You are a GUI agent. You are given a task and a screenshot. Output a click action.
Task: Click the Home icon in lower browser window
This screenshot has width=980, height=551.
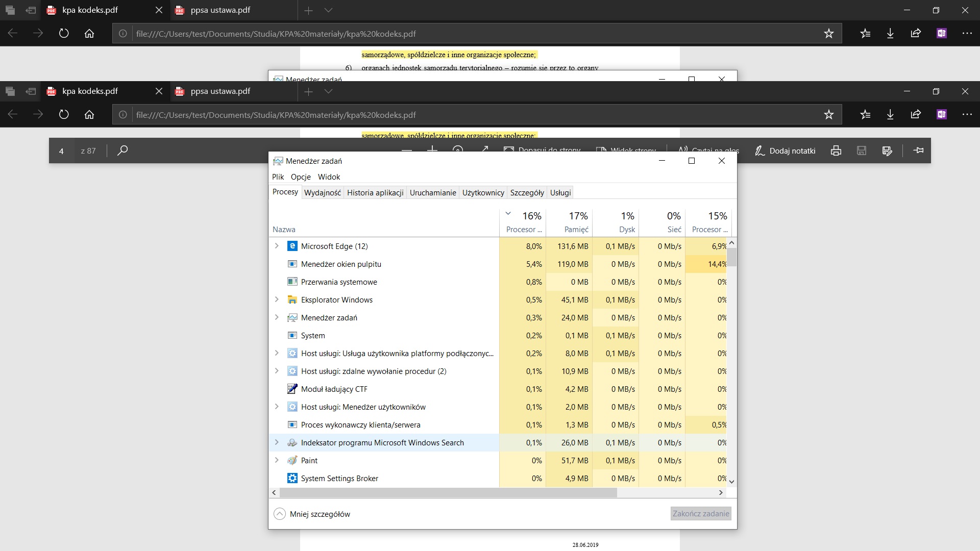click(89, 115)
